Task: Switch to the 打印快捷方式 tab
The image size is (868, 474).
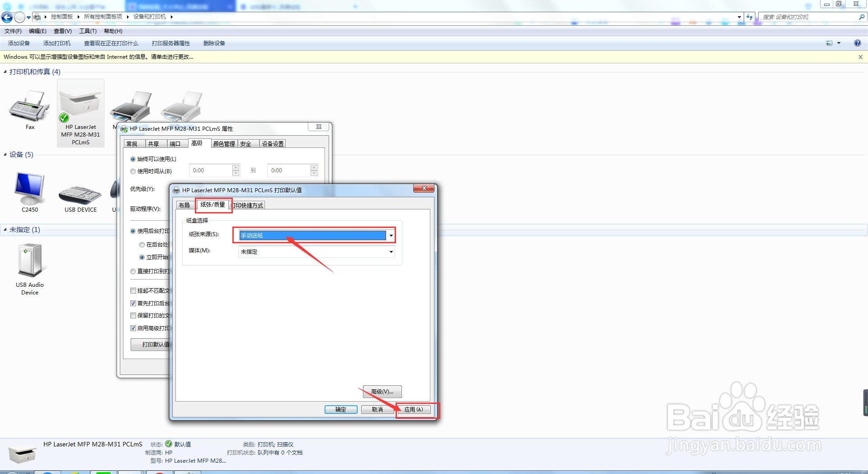Action: 248,205
